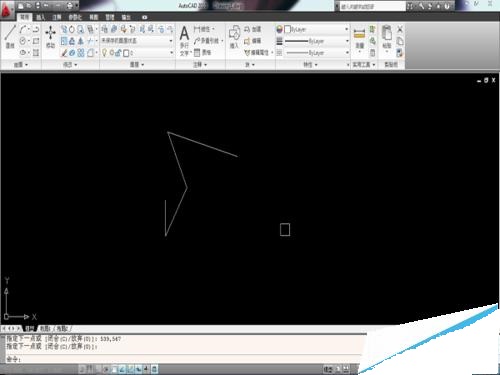Open the Multiline Text (多行文字) tool
This screenshot has height=375, width=500.
[184, 41]
